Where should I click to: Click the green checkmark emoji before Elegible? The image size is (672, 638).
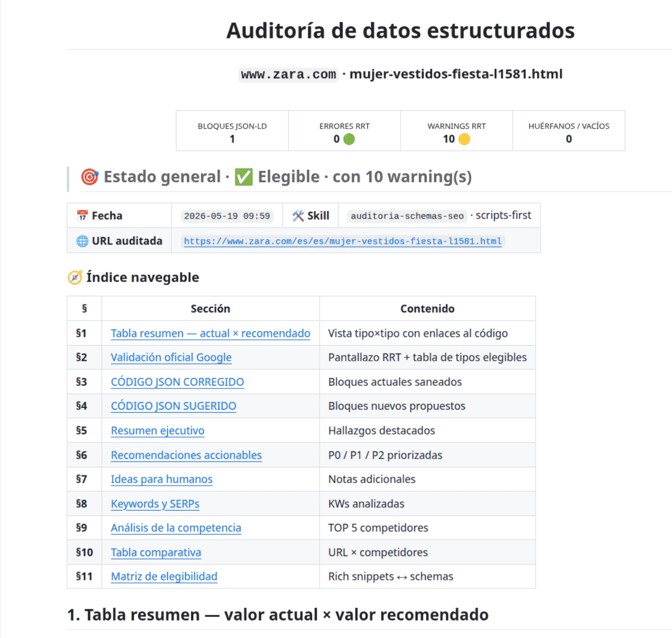pyautogui.click(x=244, y=176)
